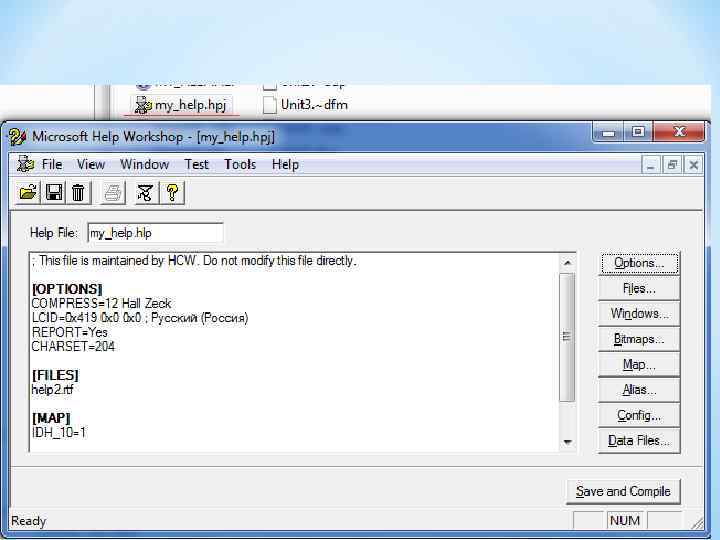Click the scroll down arrow of project list
The image size is (720, 540).
click(568, 442)
